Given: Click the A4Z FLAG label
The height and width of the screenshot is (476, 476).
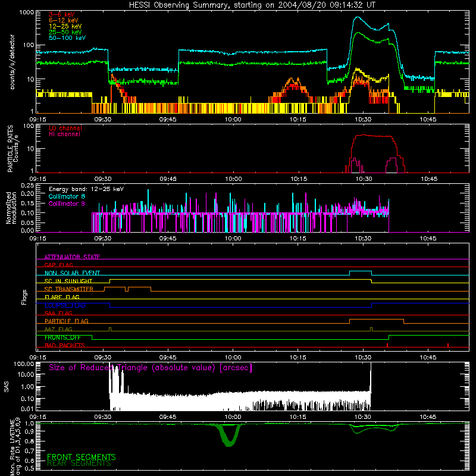Looking at the screenshot, I should [58, 329].
